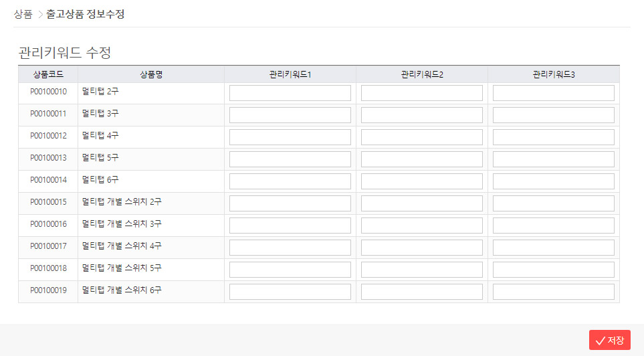Image resolution: width=644 pixels, height=356 pixels.
Task: Focus 관리키워드2 input for 멀티탭 3구
Action: tap(421, 115)
